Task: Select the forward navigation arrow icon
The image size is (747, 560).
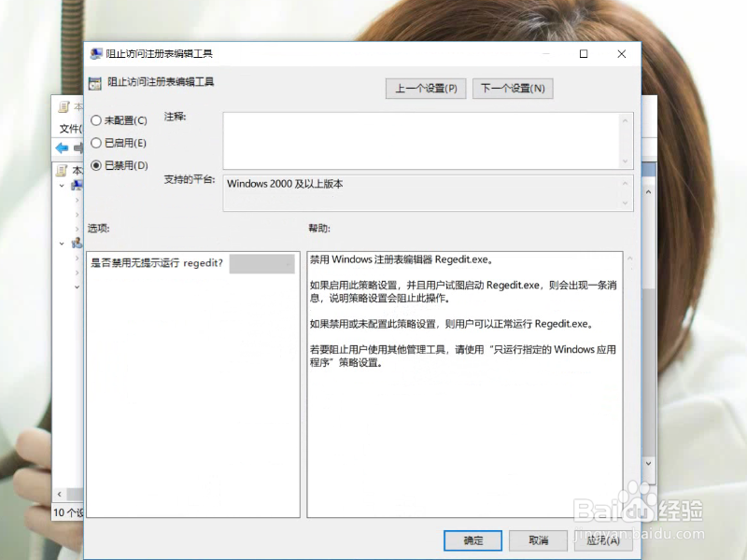Action: coord(79,146)
